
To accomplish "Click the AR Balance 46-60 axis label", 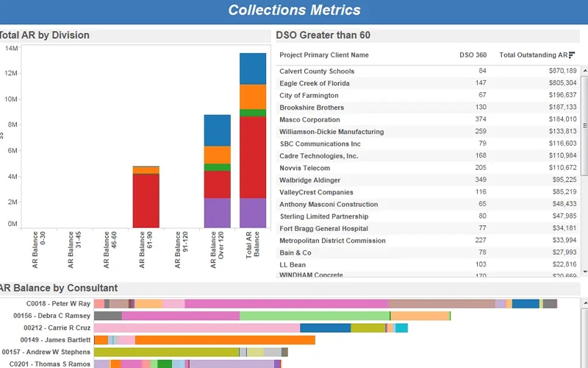I will click(x=110, y=250).
